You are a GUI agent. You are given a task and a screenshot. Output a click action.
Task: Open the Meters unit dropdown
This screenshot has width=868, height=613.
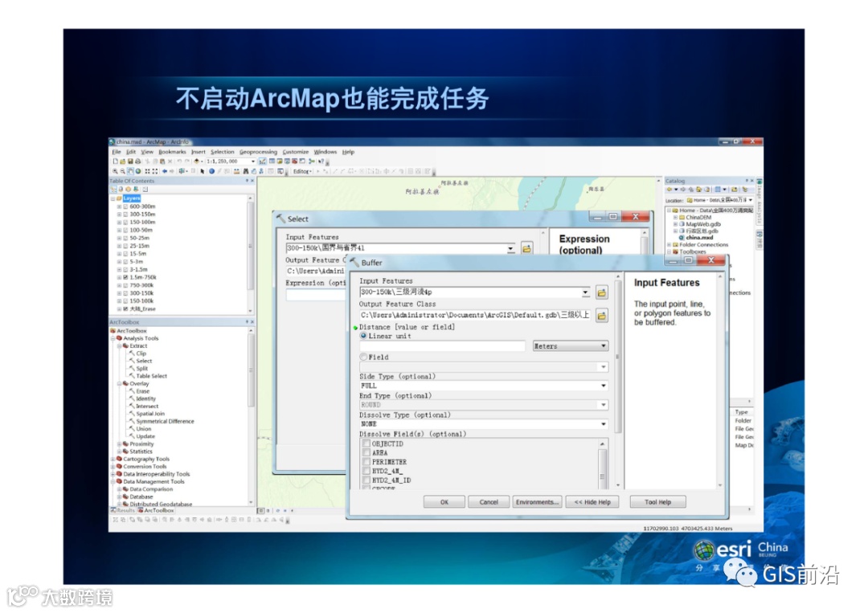click(570, 346)
